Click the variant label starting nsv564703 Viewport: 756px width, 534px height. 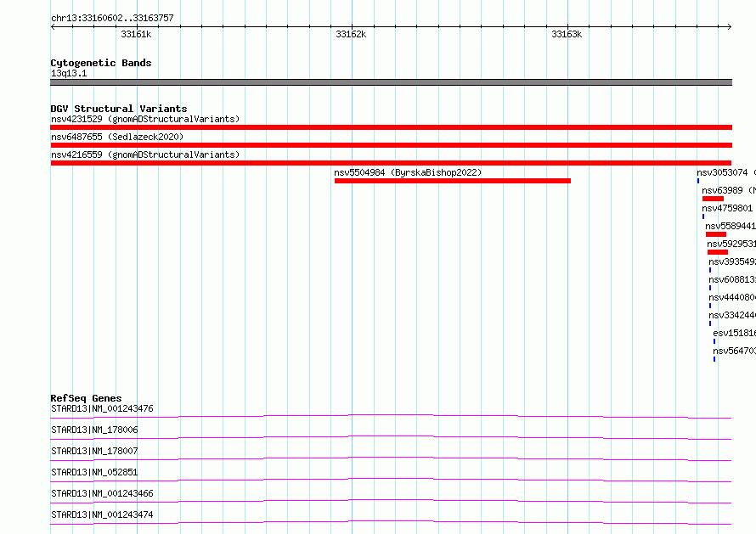click(x=734, y=351)
